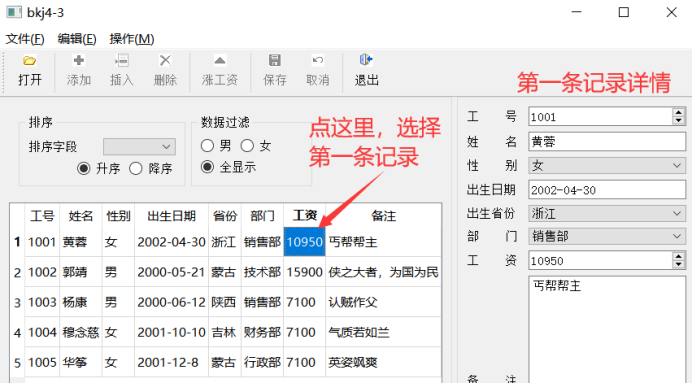Open the 部门 department dropdown

click(607, 236)
